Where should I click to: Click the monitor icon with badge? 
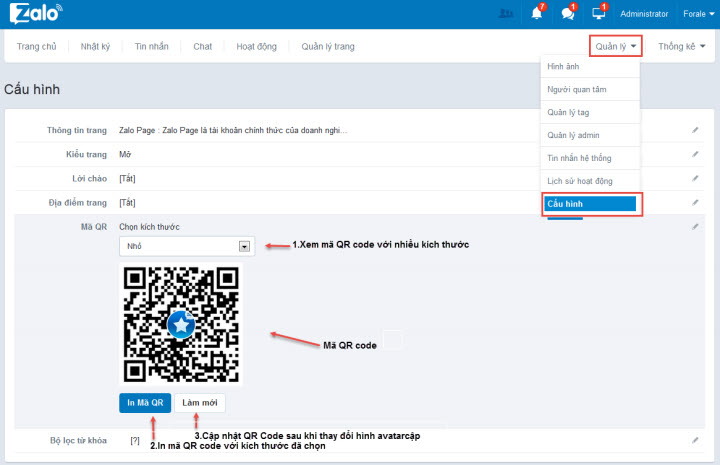600,14
